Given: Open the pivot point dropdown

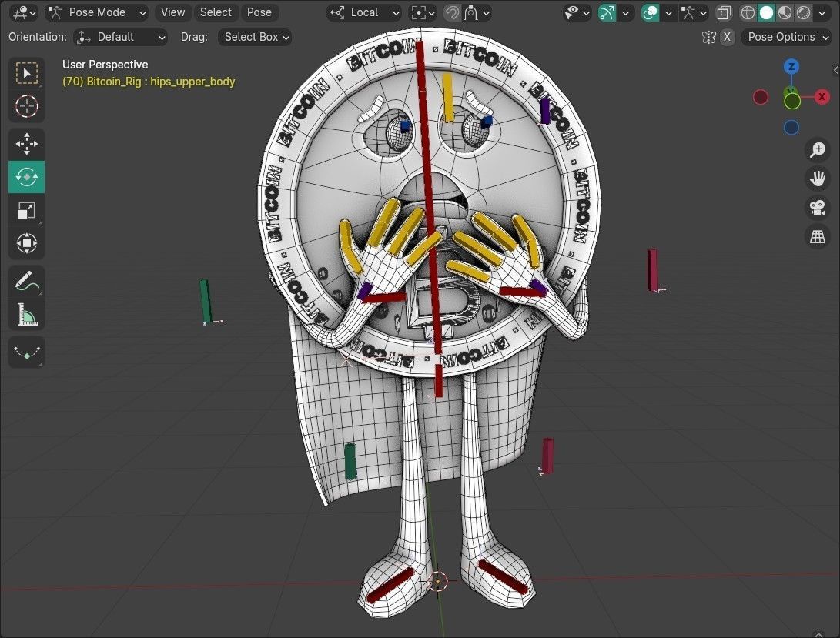Looking at the screenshot, I should (423, 12).
